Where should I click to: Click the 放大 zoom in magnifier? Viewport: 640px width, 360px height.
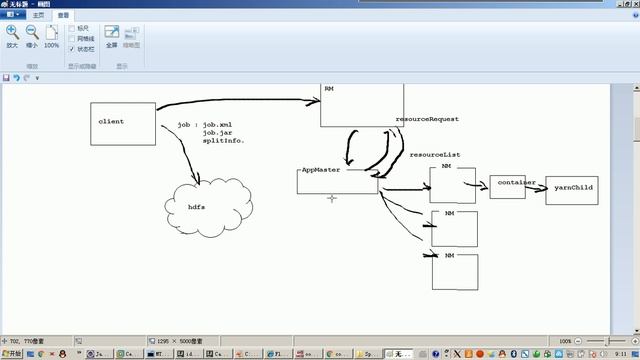[x=12, y=33]
